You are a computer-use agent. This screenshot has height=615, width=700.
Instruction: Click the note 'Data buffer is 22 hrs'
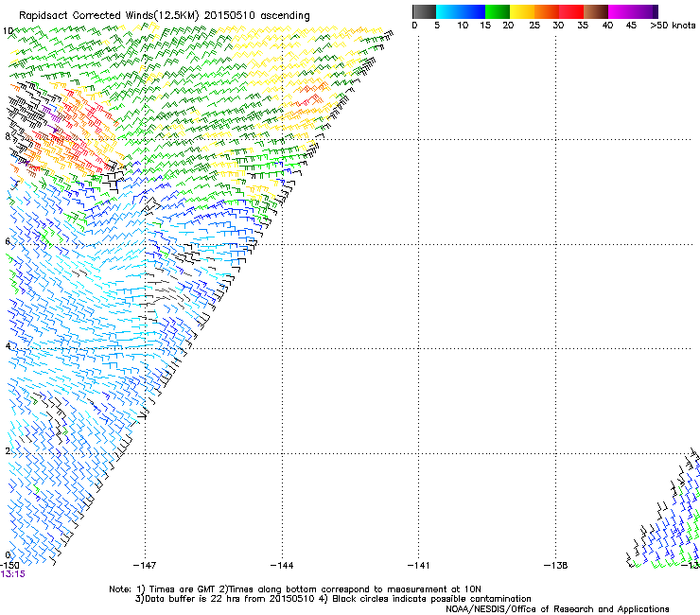193,599
